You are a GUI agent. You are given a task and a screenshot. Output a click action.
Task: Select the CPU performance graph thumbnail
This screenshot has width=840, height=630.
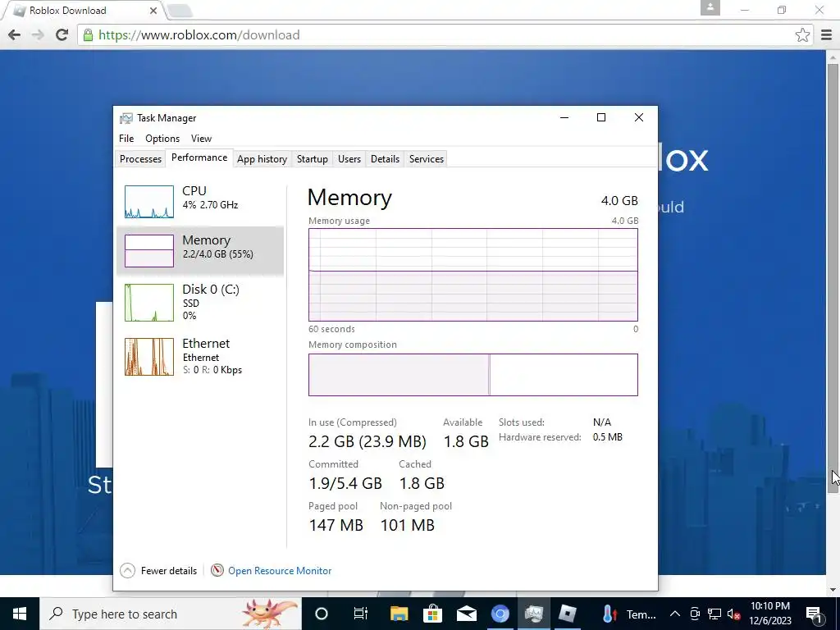(149, 202)
